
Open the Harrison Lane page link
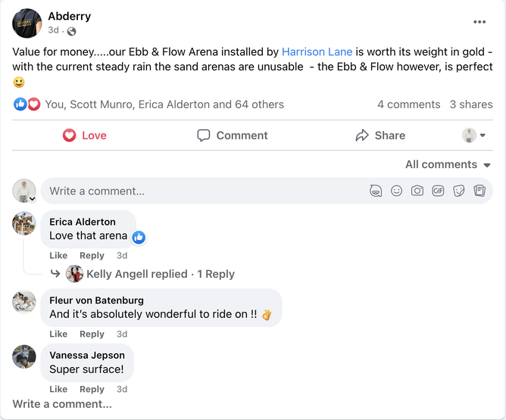click(316, 51)
